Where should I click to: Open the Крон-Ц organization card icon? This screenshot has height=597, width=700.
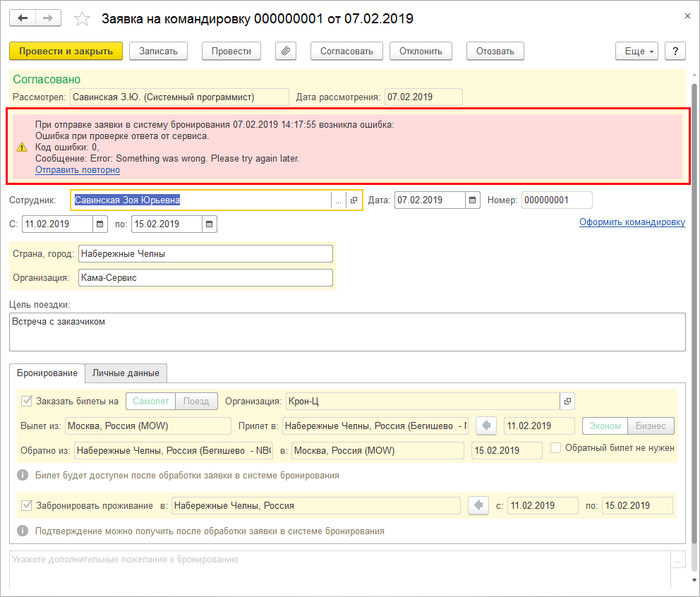[x=567, y=402]
